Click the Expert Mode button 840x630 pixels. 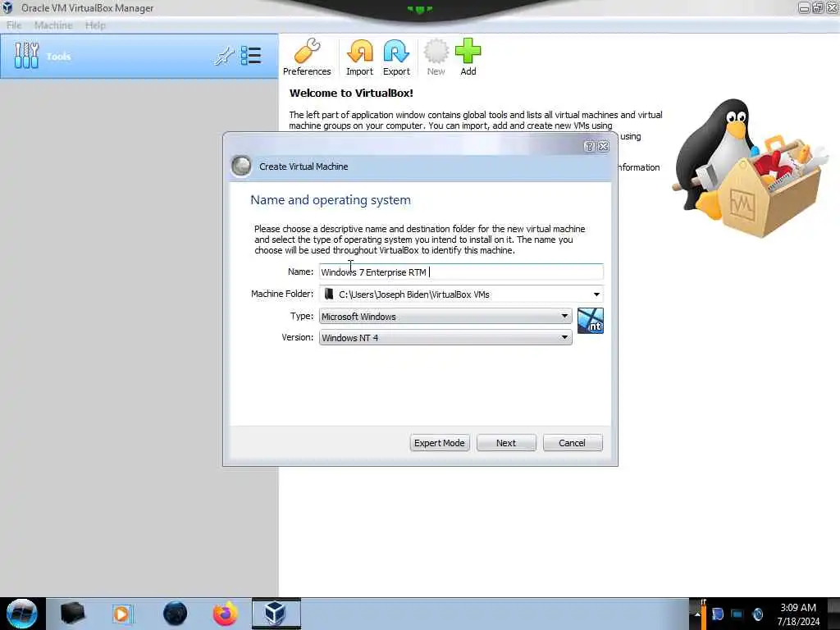pos(440,443)
